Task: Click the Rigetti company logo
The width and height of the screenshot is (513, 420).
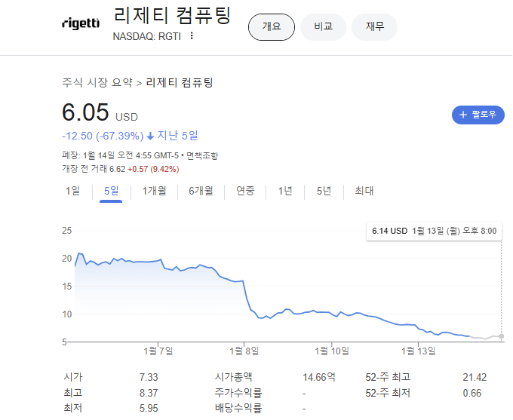Action: [81, 23]
